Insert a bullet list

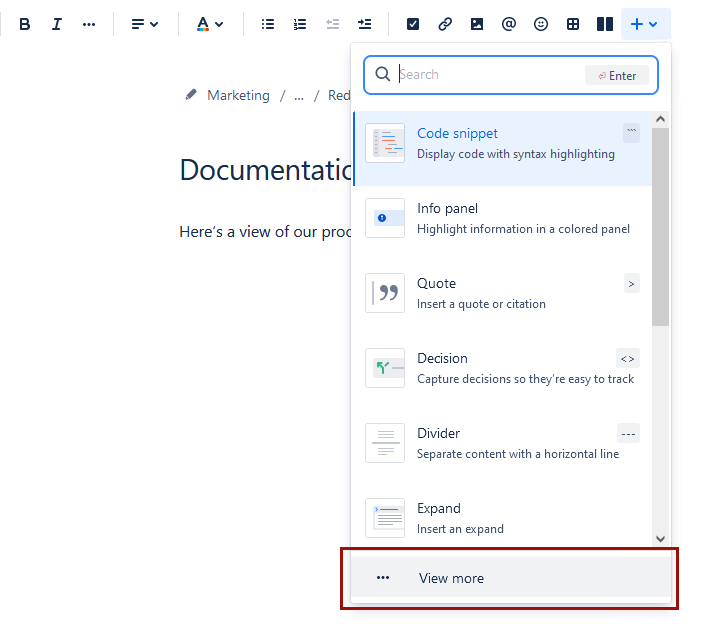tap(268, 24)
